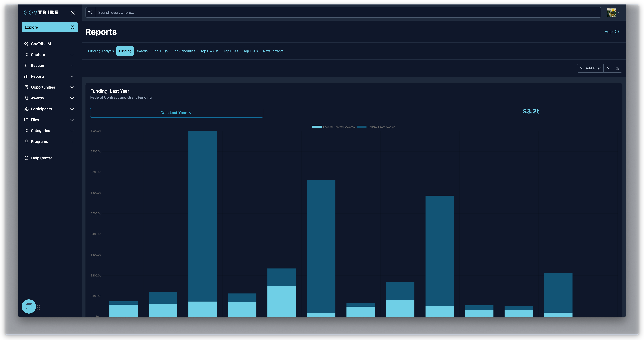Toggle Federal Contract Awards legend swatch
This screenshot has height=340, width=644.
click(x=317, y=127)
